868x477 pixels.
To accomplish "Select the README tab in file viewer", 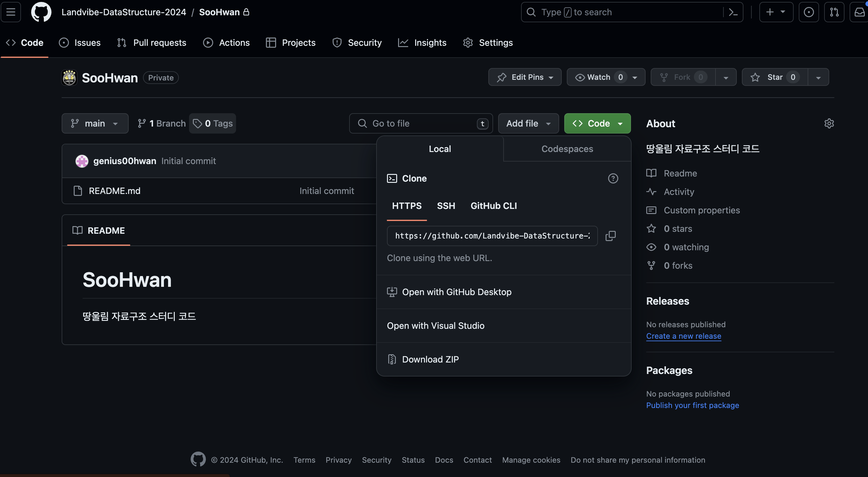I will [99, 231].
